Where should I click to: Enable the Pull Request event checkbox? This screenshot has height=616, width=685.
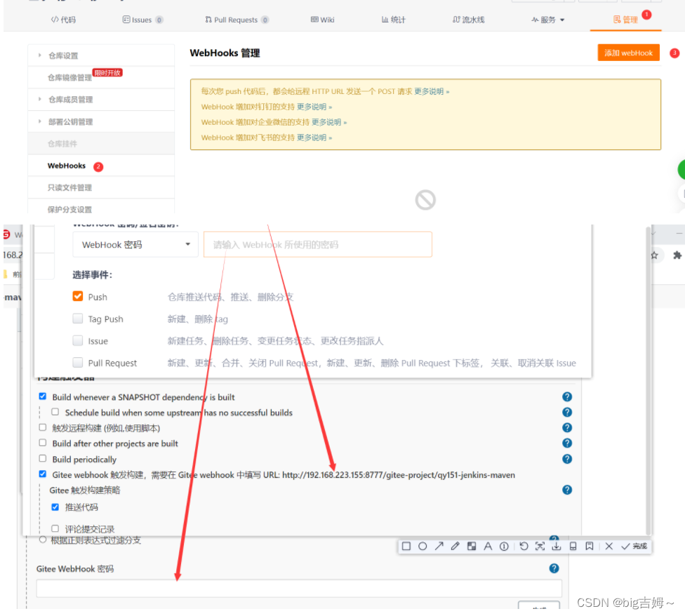point(78,362)
